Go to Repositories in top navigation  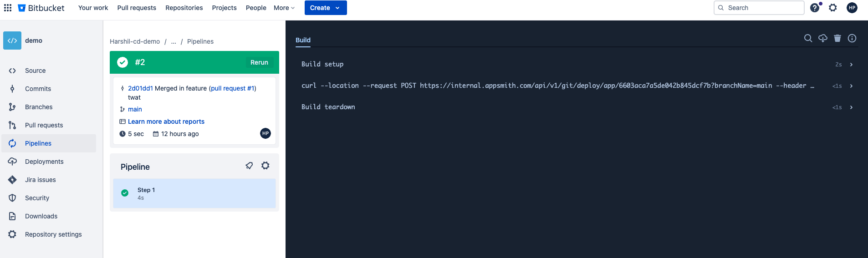[184, 8]
